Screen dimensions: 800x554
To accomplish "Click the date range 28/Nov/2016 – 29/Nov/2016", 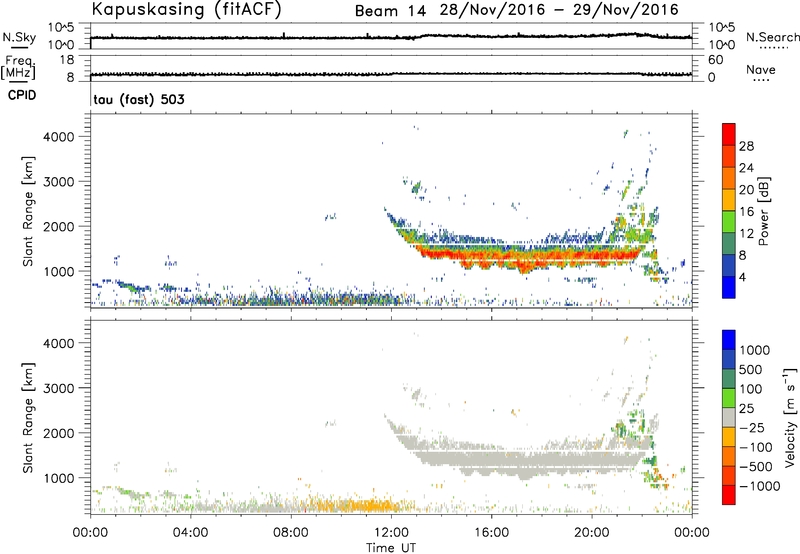I will click(x=559, y=10).
